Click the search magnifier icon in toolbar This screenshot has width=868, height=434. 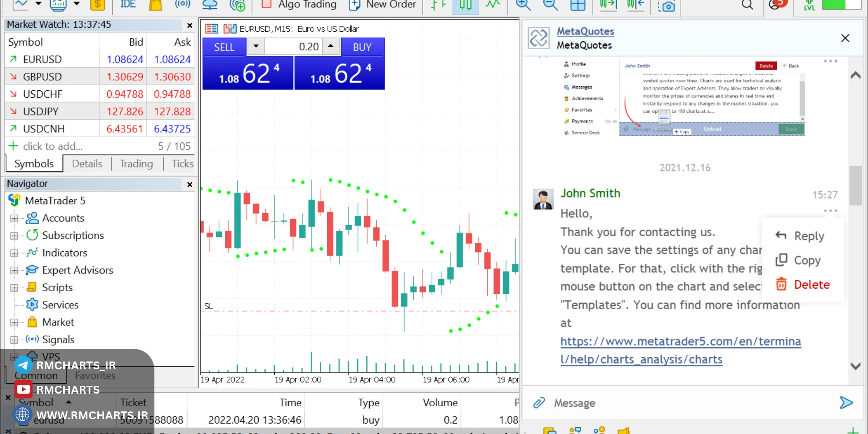click(x=747, y=5)
